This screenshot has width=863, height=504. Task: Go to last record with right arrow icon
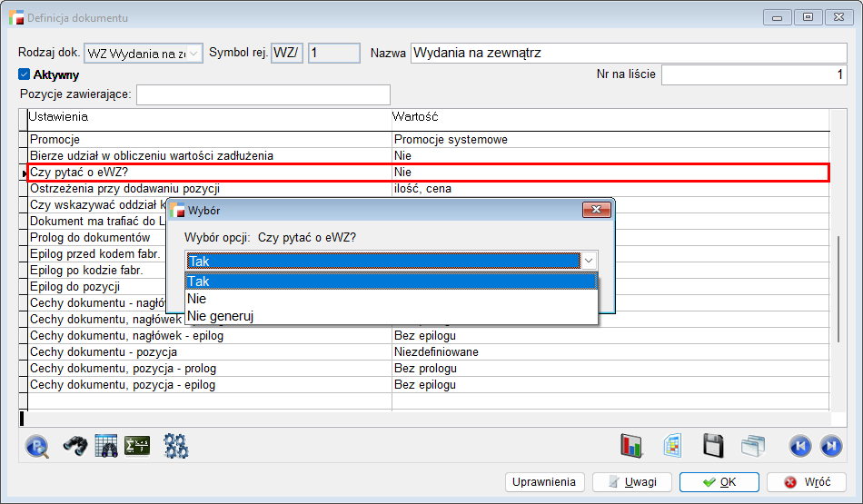click(830, 446)
